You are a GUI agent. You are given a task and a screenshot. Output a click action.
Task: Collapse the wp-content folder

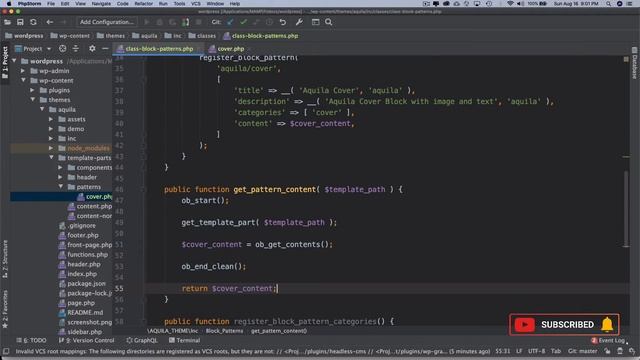23,80
